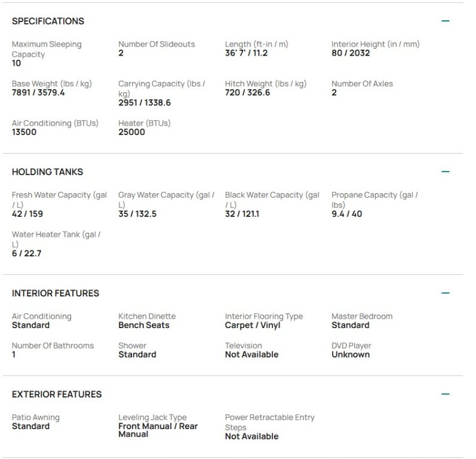The height and width of the screenshot is (459, 476).
Task: Click the Power Retractable Entry Steps label
Action: [269, 422]
